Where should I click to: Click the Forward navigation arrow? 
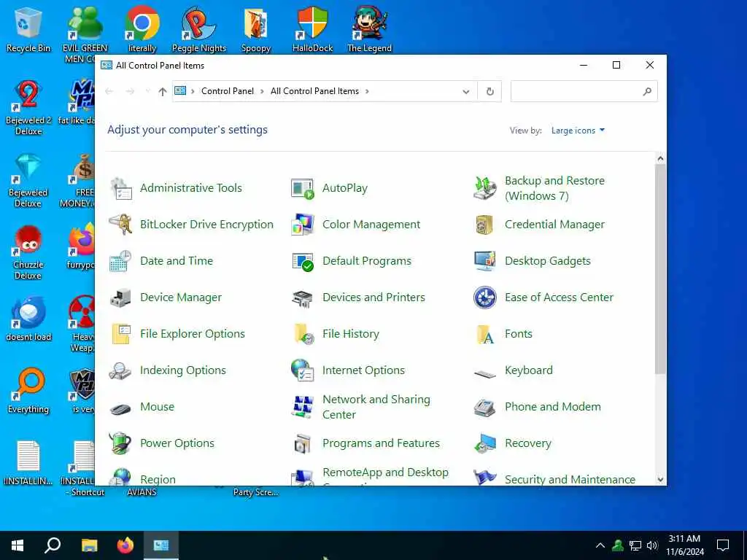click(130, 91)
